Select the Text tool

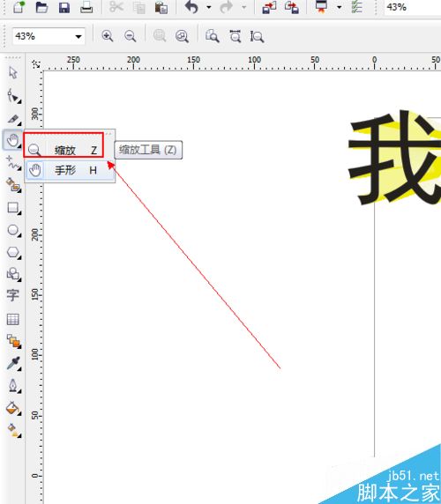coord(13,295)
